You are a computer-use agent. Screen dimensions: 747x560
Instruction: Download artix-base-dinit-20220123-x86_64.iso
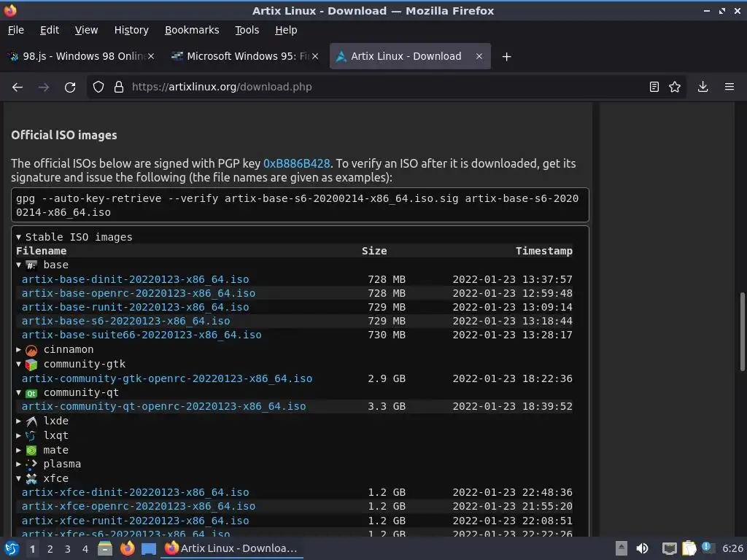coord(135,279)
